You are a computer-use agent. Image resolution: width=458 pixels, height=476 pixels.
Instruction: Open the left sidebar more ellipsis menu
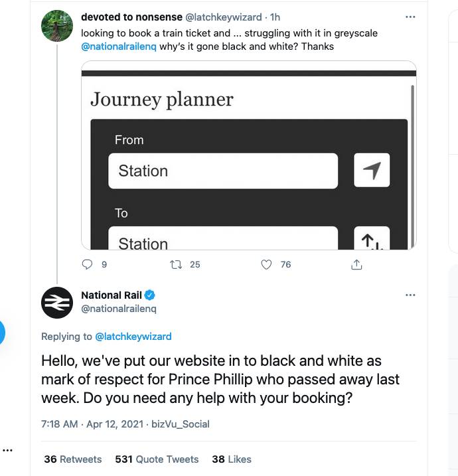(7, 450)
